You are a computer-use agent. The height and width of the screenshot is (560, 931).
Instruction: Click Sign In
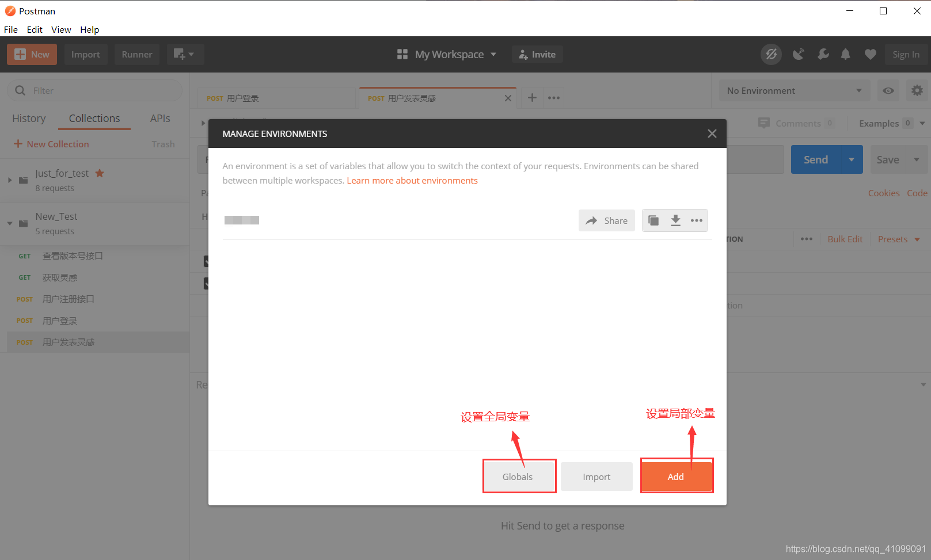click(906, 54)
